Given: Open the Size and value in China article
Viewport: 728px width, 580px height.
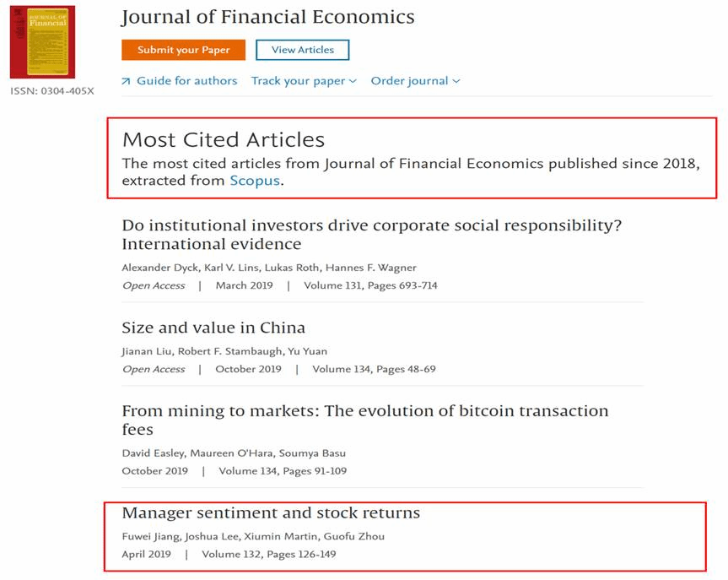Looking at the screenshot, I should pyautogui.click(x=213, y=328).
